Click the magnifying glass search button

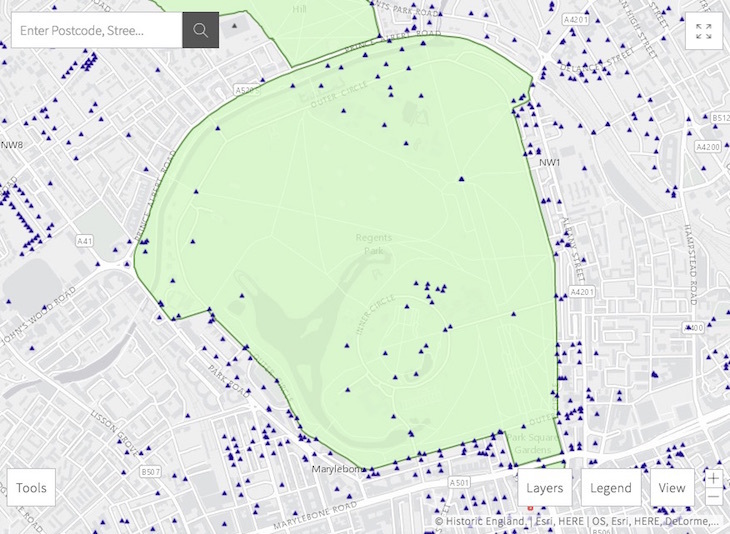point(200,30)
